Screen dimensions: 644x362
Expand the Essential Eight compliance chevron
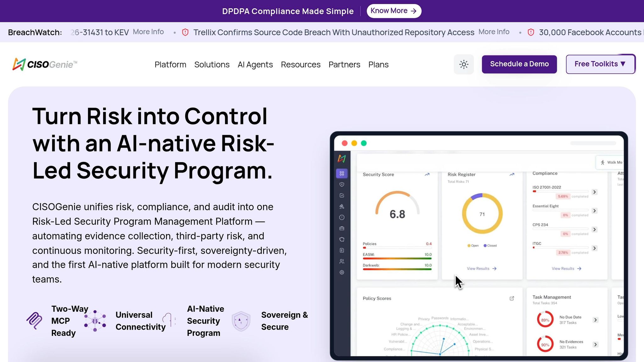pyautogui.click(x=594, y=211)
